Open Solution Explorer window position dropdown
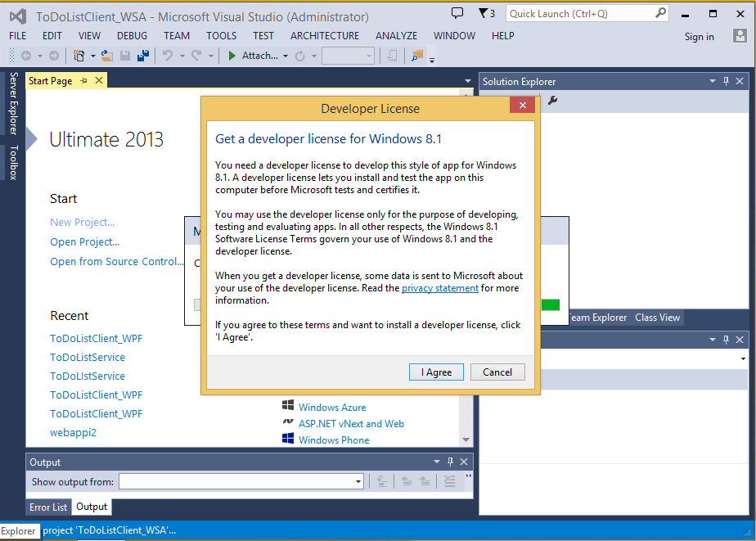This screenshot has width=756, height=541. click(712, 81)
